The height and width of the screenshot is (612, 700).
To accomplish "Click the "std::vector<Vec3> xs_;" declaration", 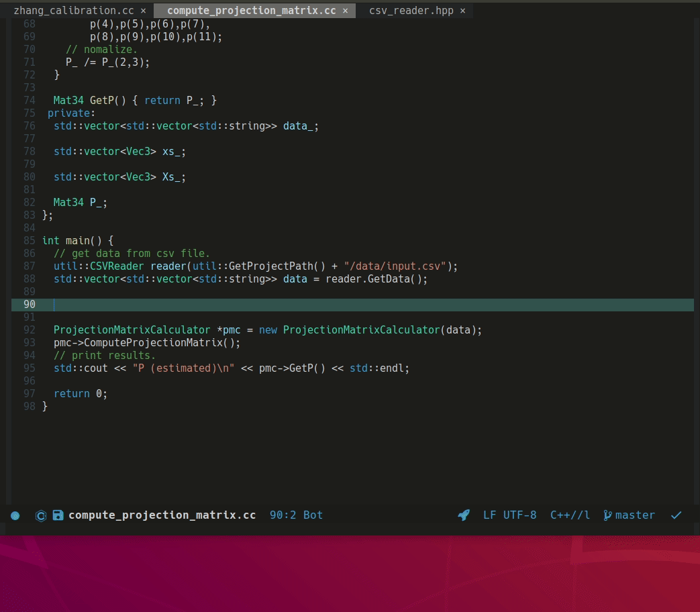I will point(119,152).
